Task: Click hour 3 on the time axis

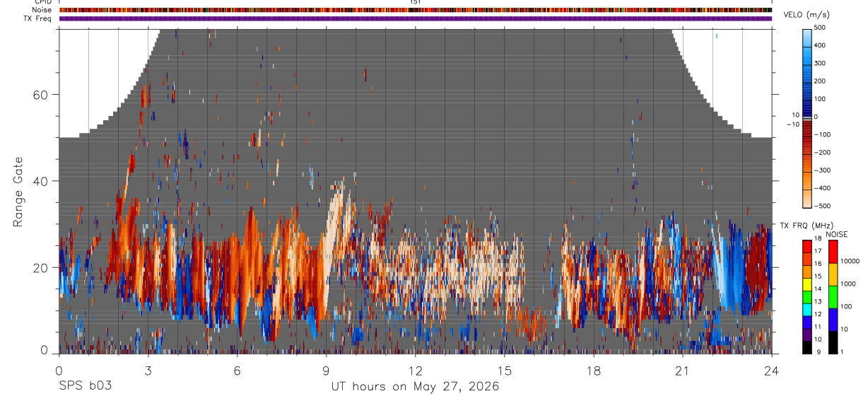Action: (148, 370)
